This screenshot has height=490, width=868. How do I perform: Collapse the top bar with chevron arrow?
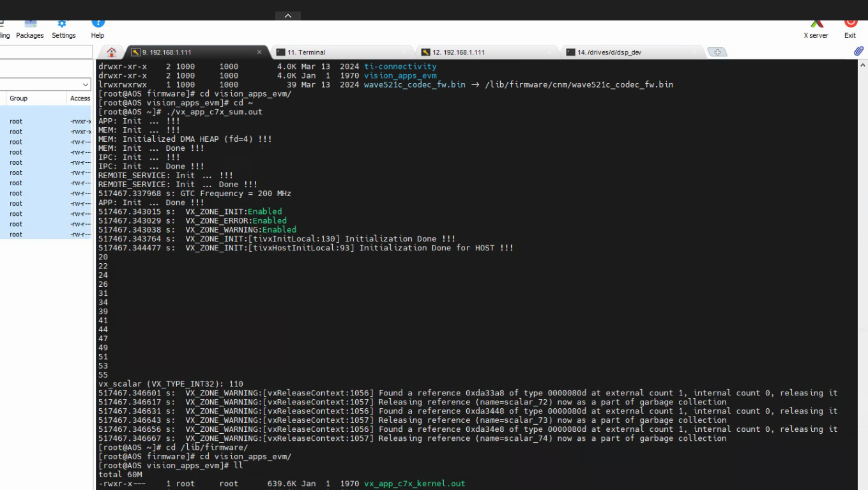287,16
